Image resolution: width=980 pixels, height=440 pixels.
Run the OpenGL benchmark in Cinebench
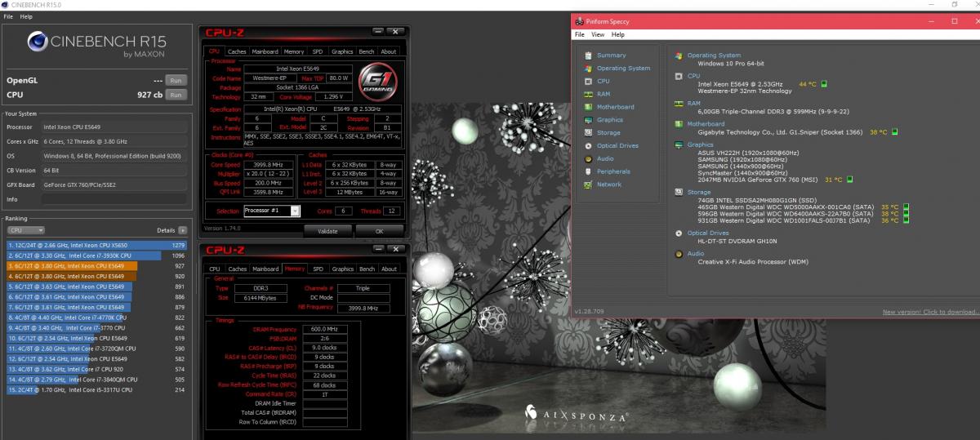pos(176,81)
